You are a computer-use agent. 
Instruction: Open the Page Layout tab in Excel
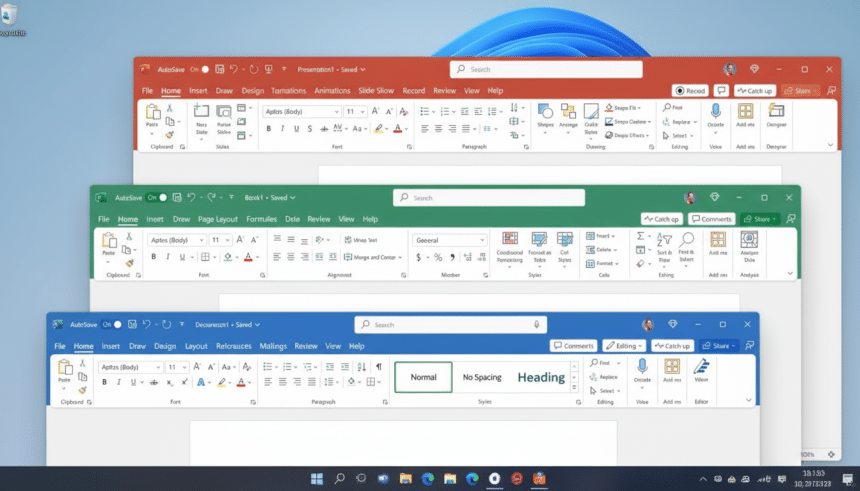(218, 219)
